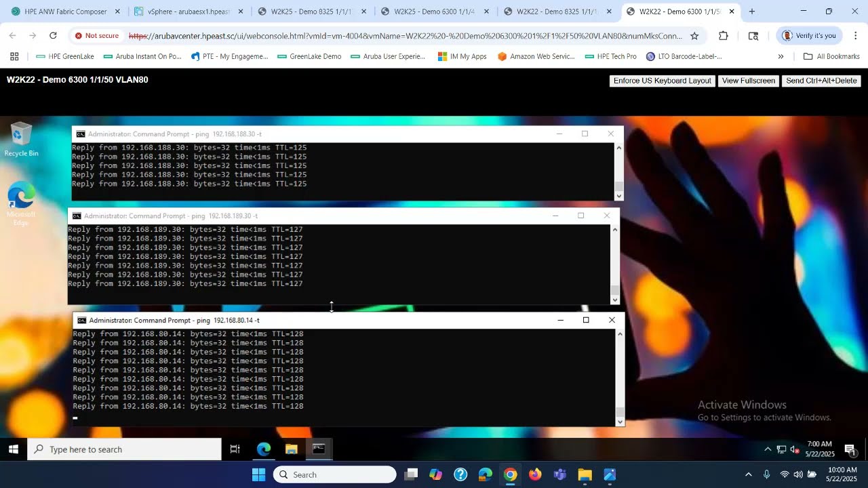The height and width of the screenshot is (488, 868).
Task: Bookmark this page with star icon
Action: [x=694, y=36]
